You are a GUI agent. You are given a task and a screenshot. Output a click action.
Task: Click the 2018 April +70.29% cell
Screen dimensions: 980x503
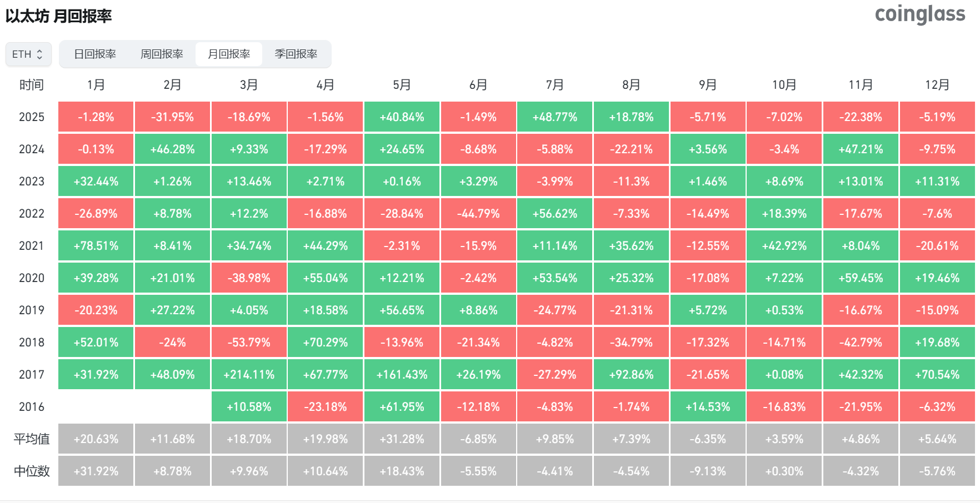pyautogui.click(x=326, y=343)
